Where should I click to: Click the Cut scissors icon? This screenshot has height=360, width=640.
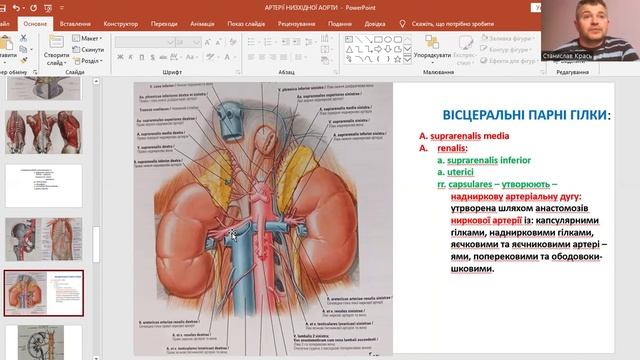[x=23, y=38]
